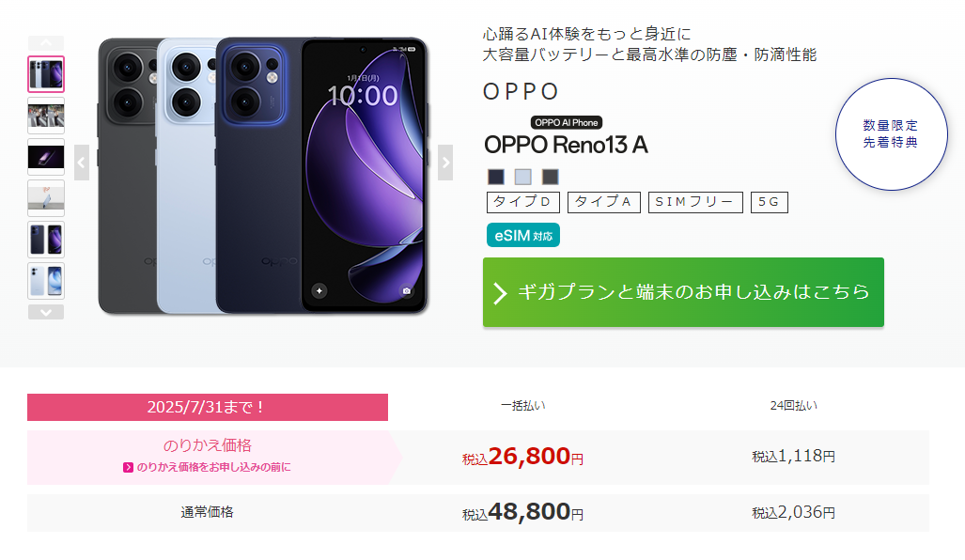The height and width of the screenshot is (560, 965).
Task: Click the SIMフリー tag
Action: [x=695, y=202]
